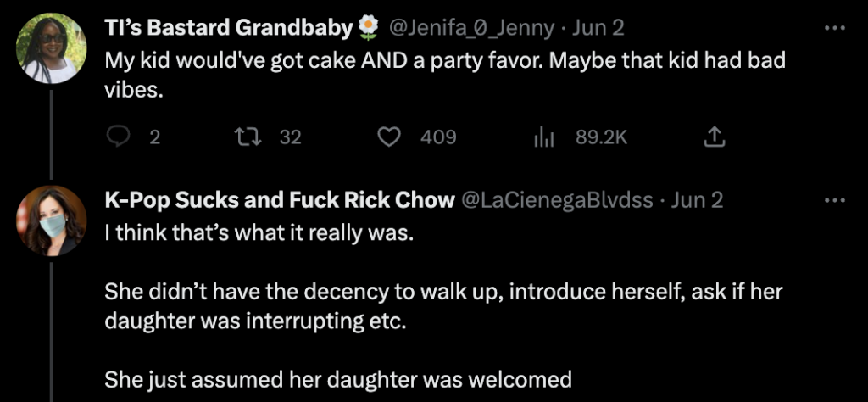This screenshot has height=402, width=868.
Task: Reply to Jenifa_0_Jenny's tweet
Action: tap(119, 137)
